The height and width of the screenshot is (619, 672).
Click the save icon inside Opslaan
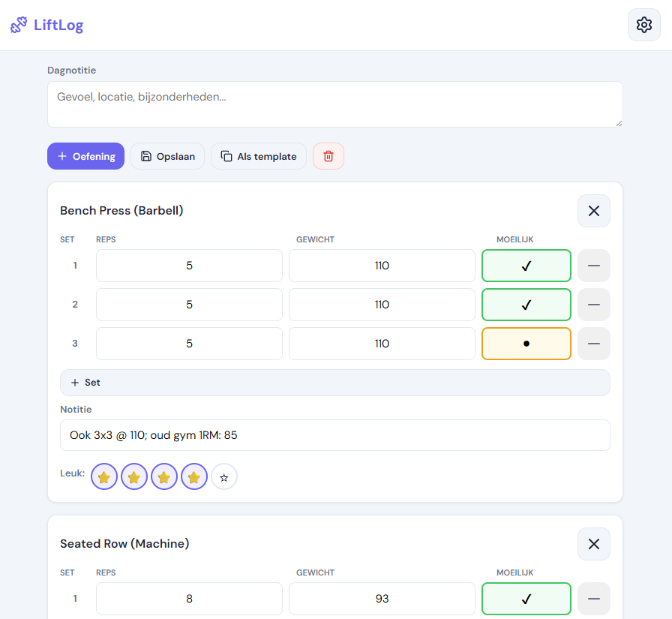point(145,156)
